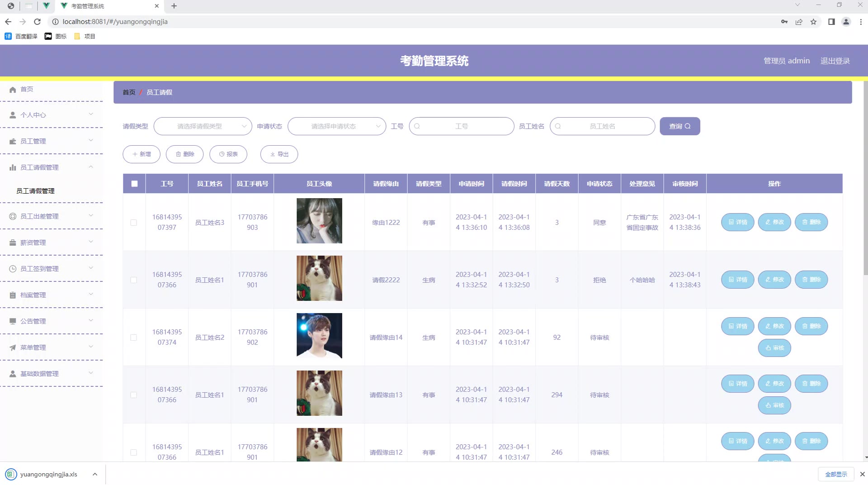Click the home icon in the sidebar
The height and width of the screenshot is (485, 868).
pos(13,90)
